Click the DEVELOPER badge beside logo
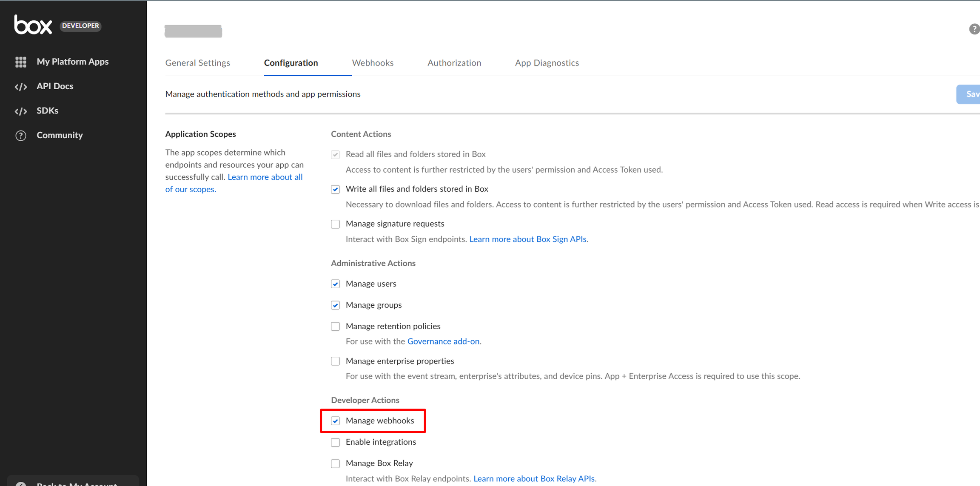The width and height of the screenshot is (980, 486). pos(80,26)
